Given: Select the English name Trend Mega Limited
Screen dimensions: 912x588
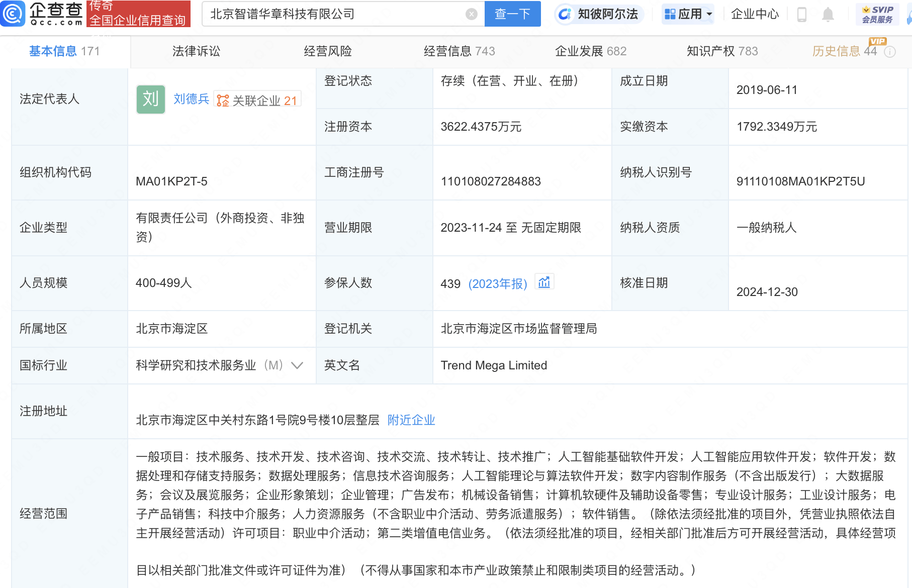Looking at the screenshot, I should point(494,365).
